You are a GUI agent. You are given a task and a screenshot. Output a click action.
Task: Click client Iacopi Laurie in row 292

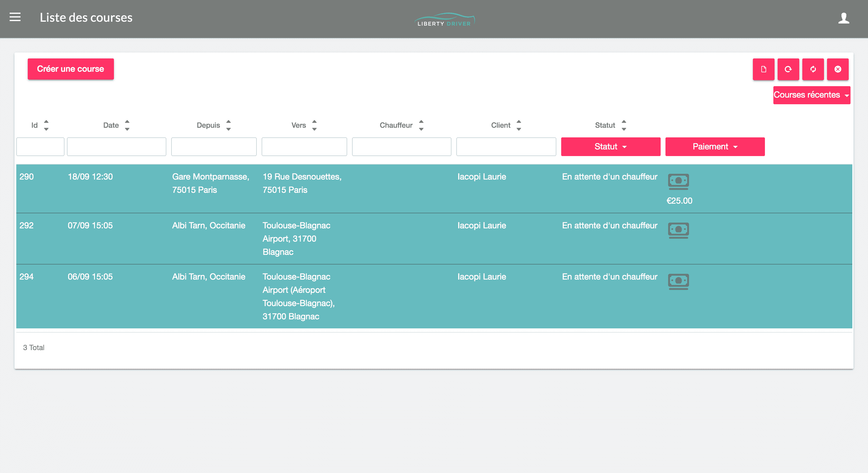pos(482,226)
